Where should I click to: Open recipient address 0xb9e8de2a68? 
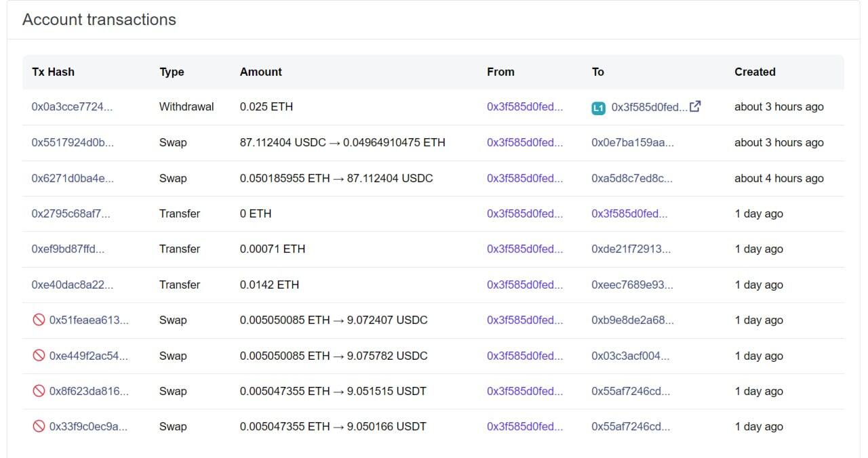[x=633, y=320]
